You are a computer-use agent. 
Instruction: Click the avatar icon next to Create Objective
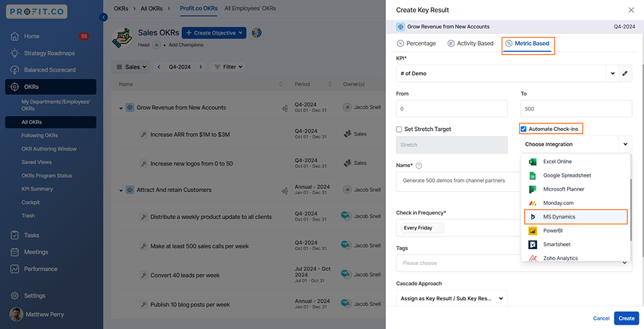point(257,33)
